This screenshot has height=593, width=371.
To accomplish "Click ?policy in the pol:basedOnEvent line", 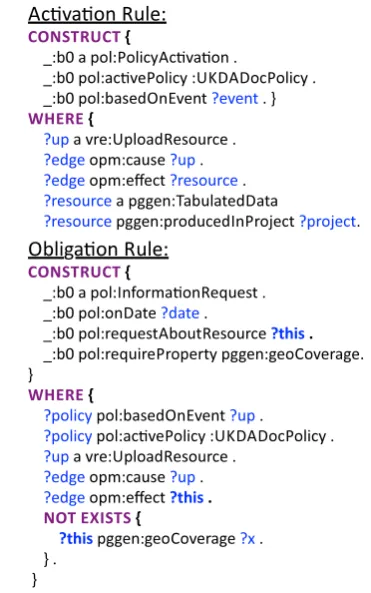I will coord(68,416).
